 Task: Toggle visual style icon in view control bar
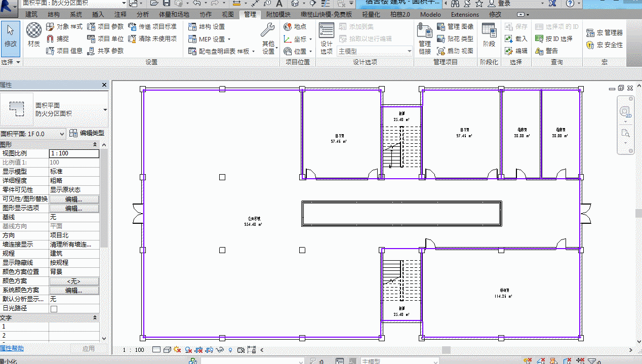click(167, 350)
